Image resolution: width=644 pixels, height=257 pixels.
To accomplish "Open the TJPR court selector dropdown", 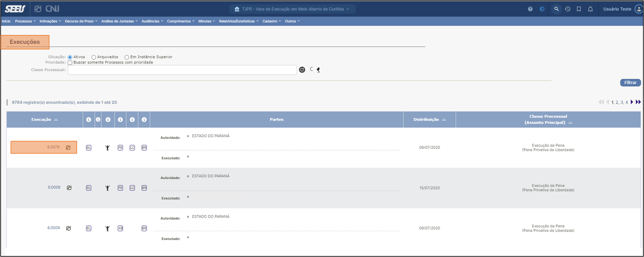I will [292, 9].
